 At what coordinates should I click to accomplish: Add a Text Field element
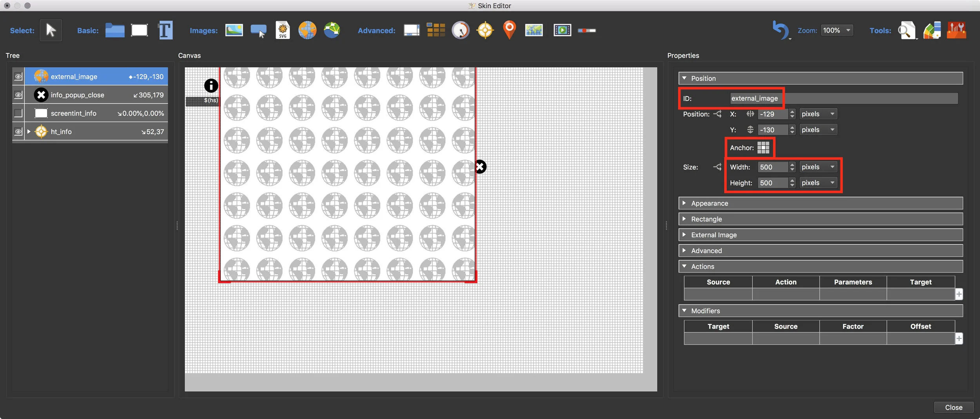tap(165, 30)
